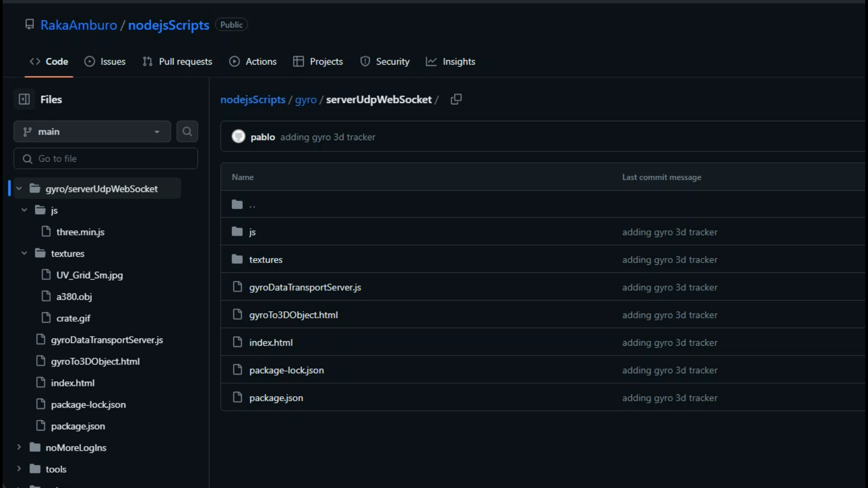Viewport: 868px width, 488px height.
Task: Click Go to file input field
Action: 106,159
